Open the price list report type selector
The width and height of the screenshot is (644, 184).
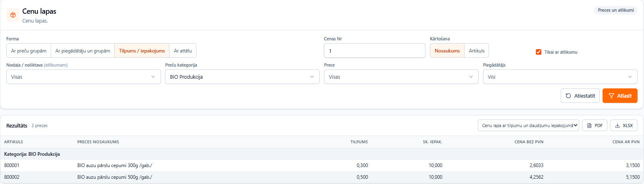point(528,125)
